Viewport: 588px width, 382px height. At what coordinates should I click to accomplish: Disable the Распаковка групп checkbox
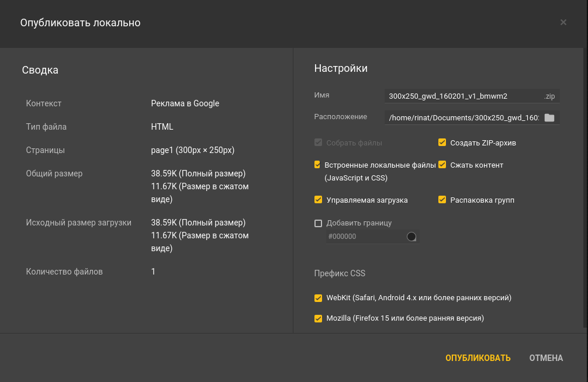click(x=442, y=200)
